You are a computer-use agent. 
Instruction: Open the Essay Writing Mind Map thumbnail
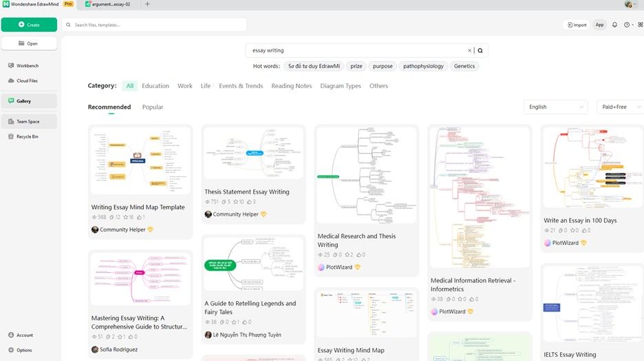(x=366, y=314)
